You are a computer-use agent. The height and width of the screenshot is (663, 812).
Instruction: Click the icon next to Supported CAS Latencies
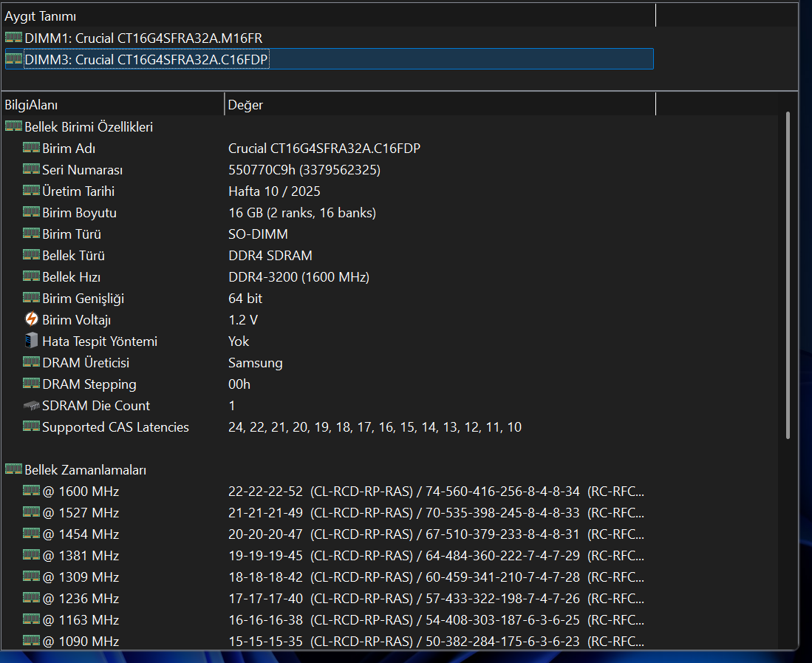point(31,426)
